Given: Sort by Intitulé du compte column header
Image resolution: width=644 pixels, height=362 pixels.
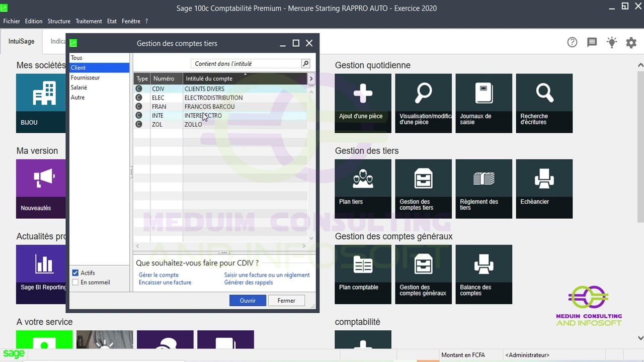Looking at the screenshot, I should (x=245, y=78).
